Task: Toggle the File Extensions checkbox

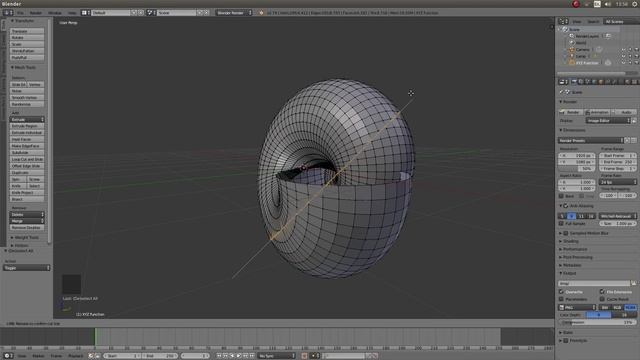Action: point(602,292)
